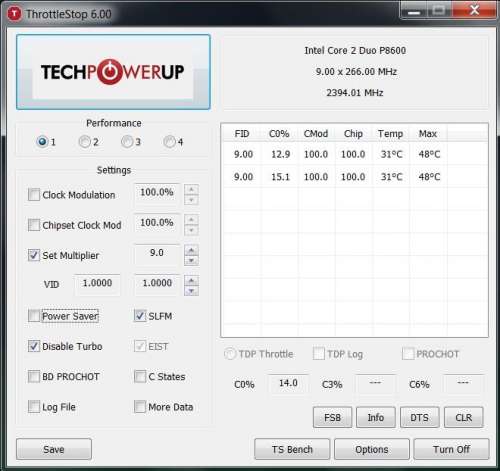Enable the More Data checkbox

tap(140, 407)
